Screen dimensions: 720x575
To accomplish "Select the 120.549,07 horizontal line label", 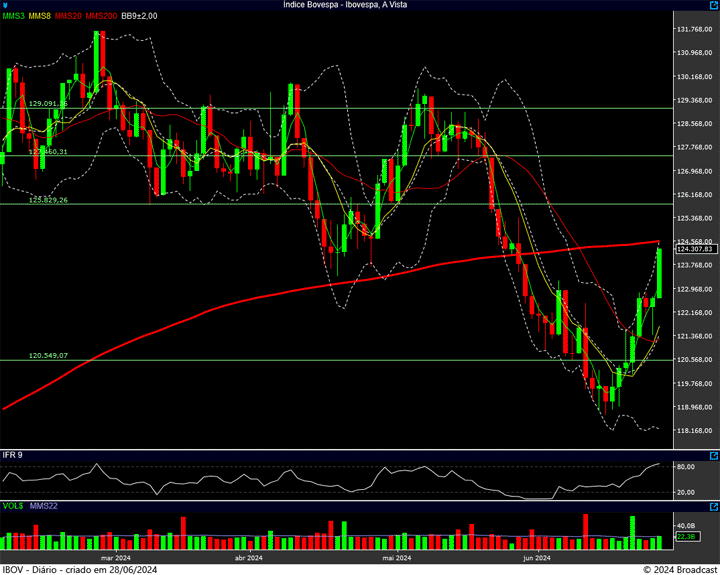I will pyautogui.click(x=48, y=356).
